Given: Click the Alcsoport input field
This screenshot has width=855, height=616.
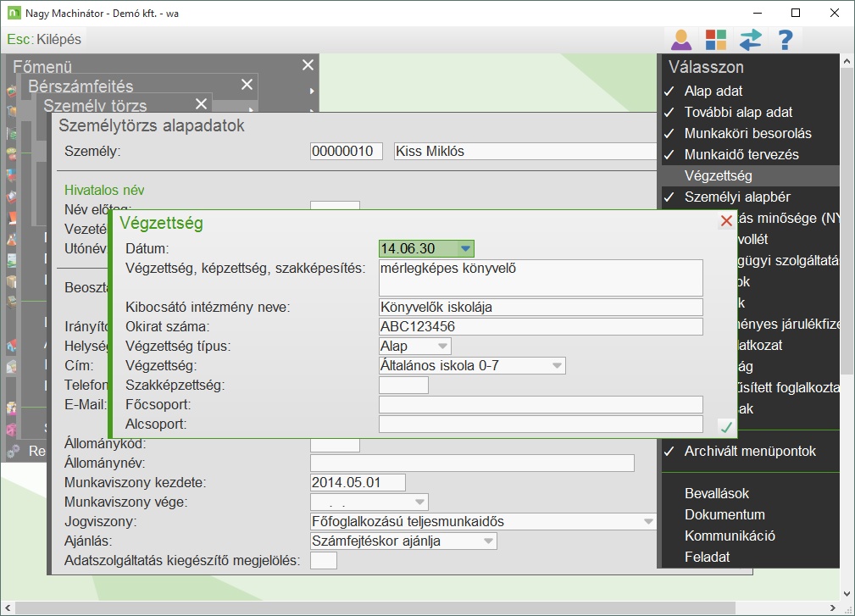Looking at the screenshot, I should tap(541, 425).
